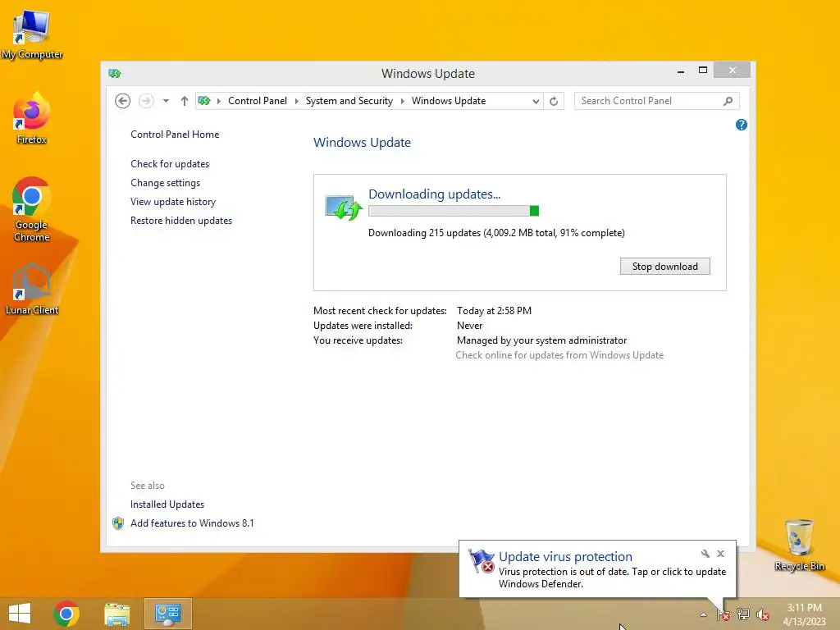Click Check for updates link

tap(170, 164)
